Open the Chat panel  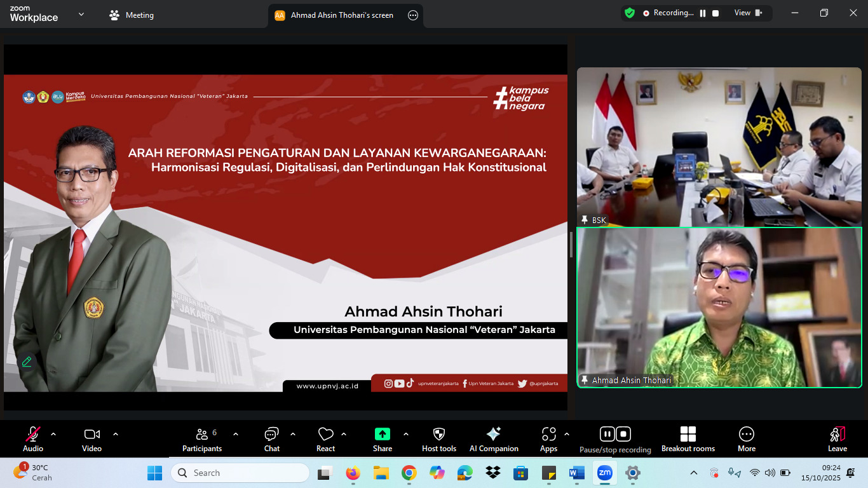pos(272,438)
